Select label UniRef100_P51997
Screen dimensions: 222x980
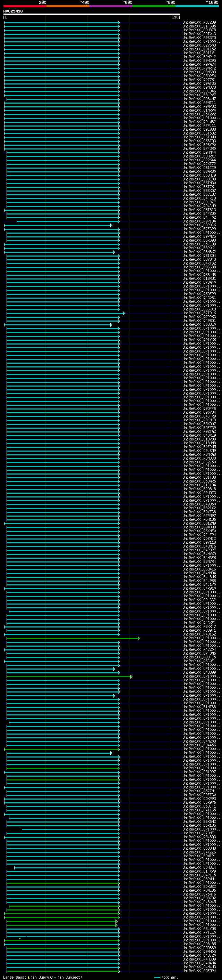pos(199,772)
